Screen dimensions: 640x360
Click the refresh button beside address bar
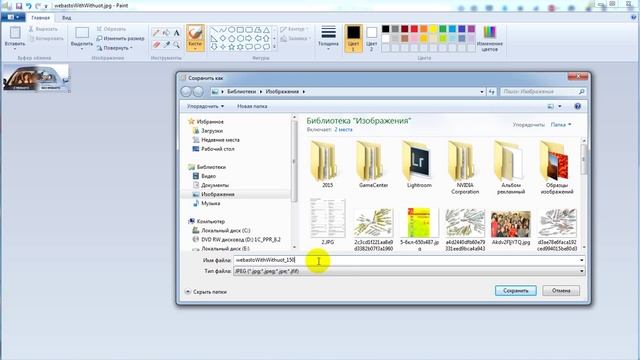pyautogui.click(x=491, y=92)
